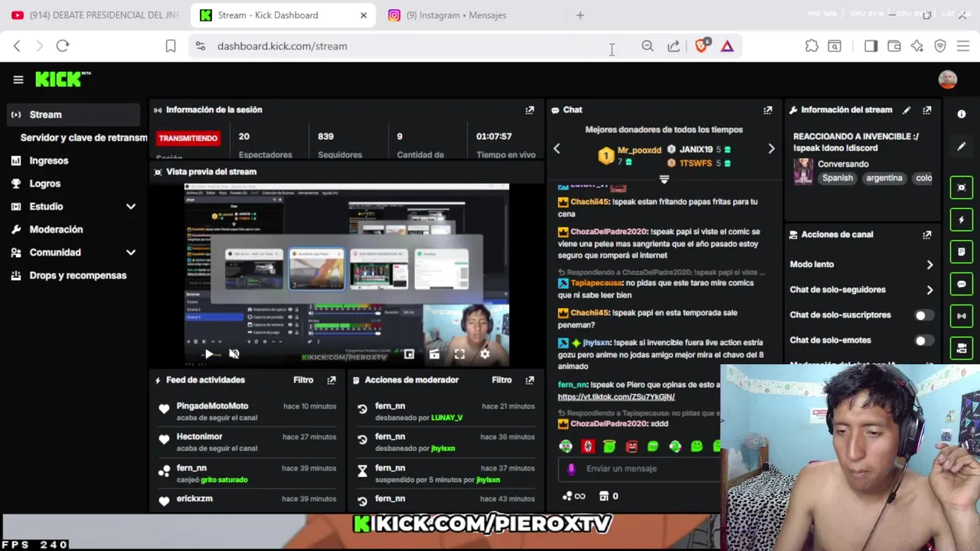The height and width of the screenshot is (551, 980).
Task: Toggle Chat de solo-emotes switch
Action: coord(923,341)
